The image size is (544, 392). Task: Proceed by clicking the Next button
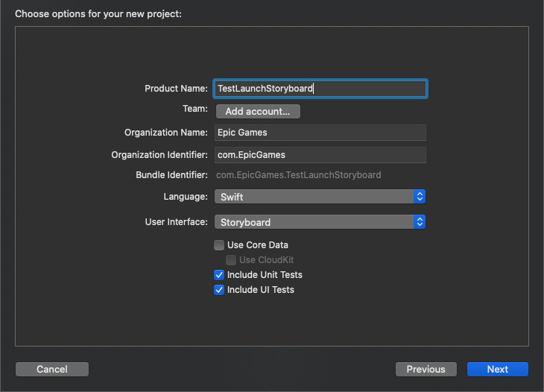(497, 370)
